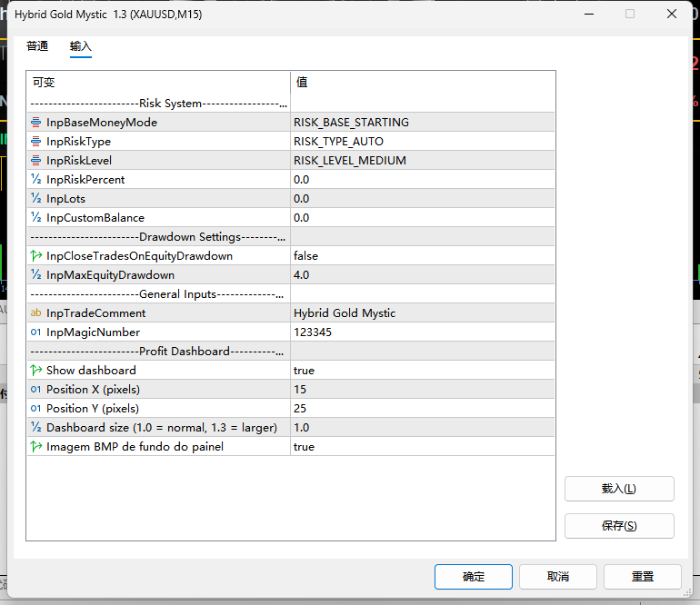The image size is (700, 605).
Task: Select the Imagem BMP de fundo do painel name
Action: 135,447
